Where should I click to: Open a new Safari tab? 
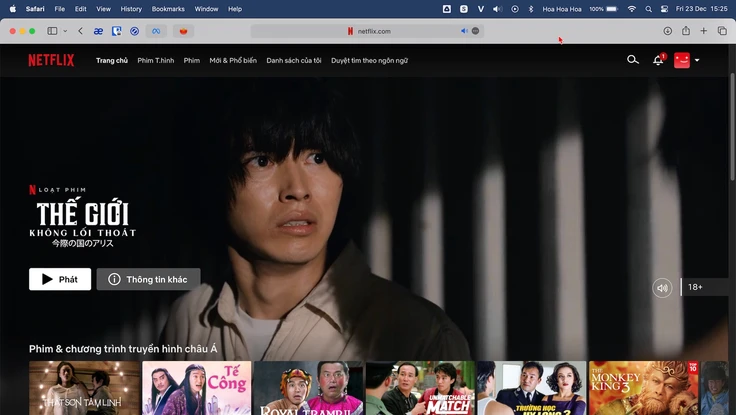pos(704,31)
